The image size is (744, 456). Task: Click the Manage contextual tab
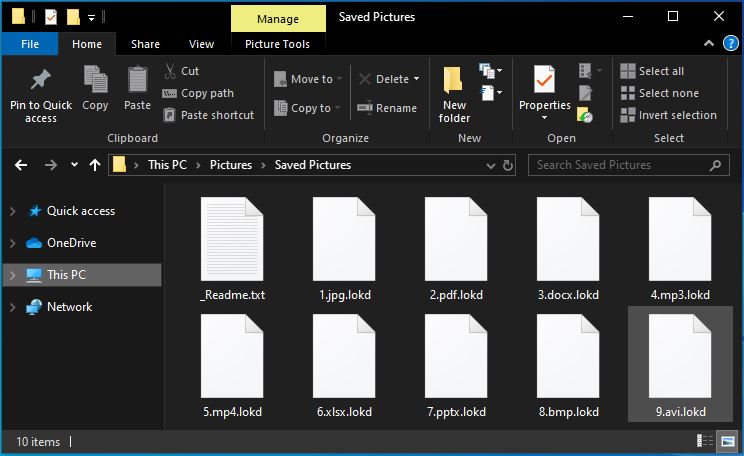pyautogui.click(x=278, y=19)
